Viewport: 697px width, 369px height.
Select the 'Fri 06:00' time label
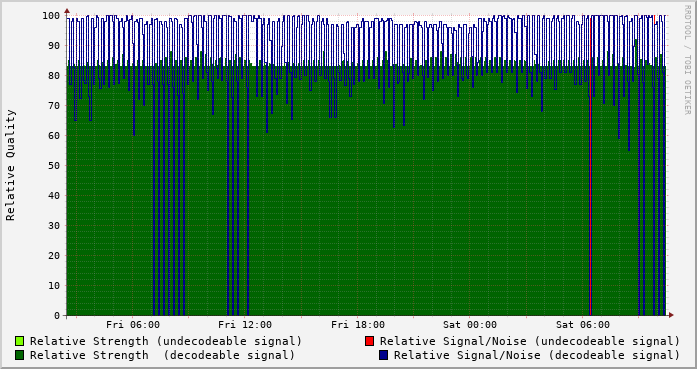click(133, 325)
